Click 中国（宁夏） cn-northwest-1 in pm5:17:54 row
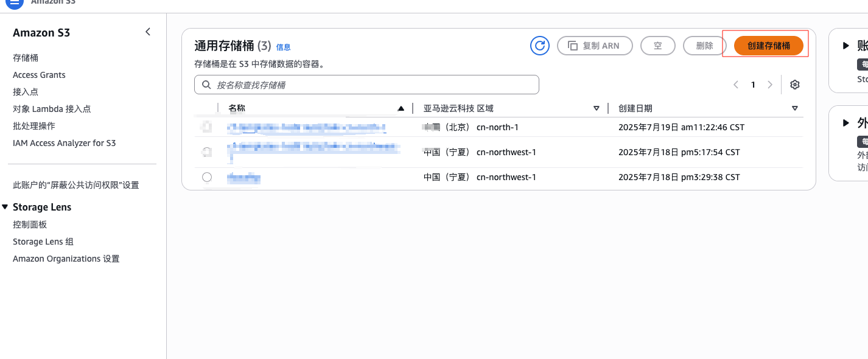868x359 pixels. click(480, 152)
